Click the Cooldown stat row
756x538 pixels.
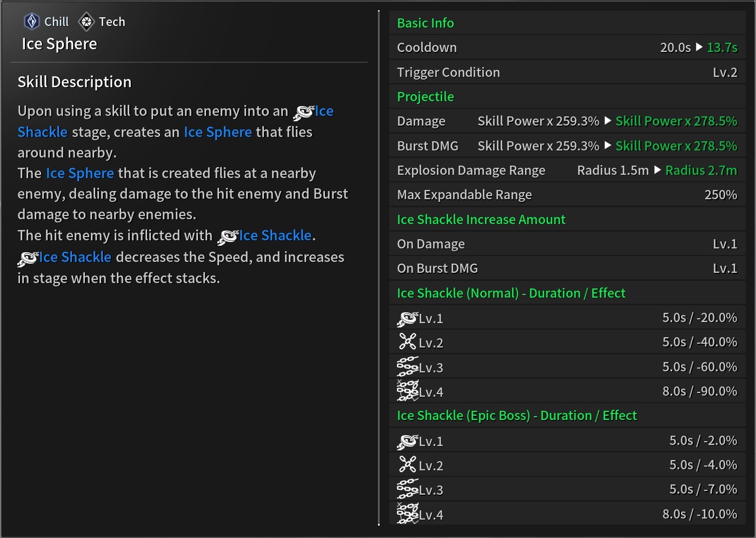[567, 48]
